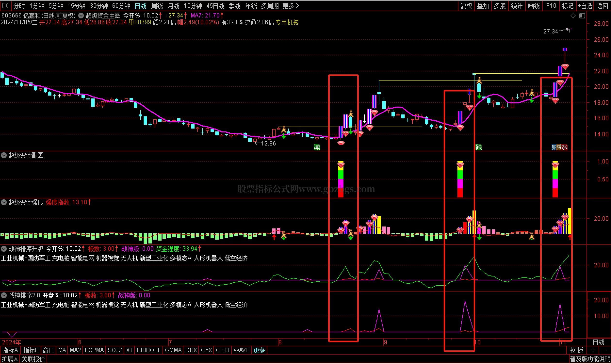
Task: Expand the 扩展 panel
Action: [10, 359]
